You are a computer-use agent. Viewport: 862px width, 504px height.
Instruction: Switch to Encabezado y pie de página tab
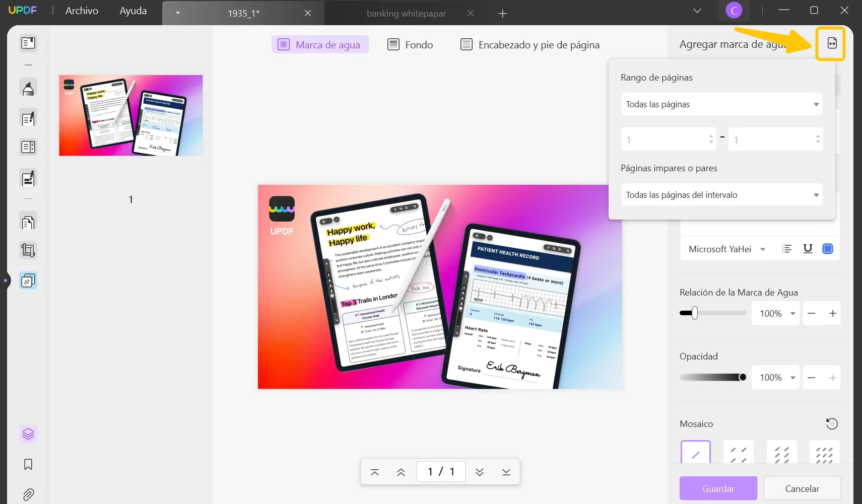(530, 45)
